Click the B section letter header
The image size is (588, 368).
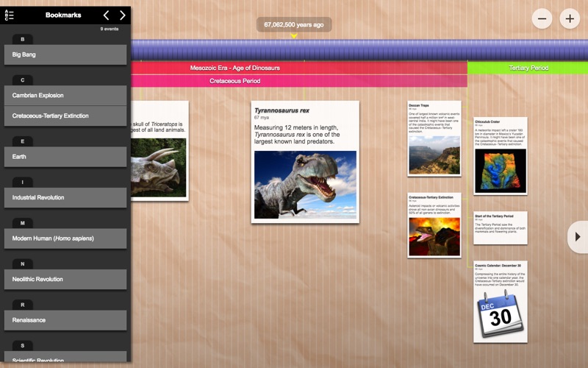[x=23, y=40]
